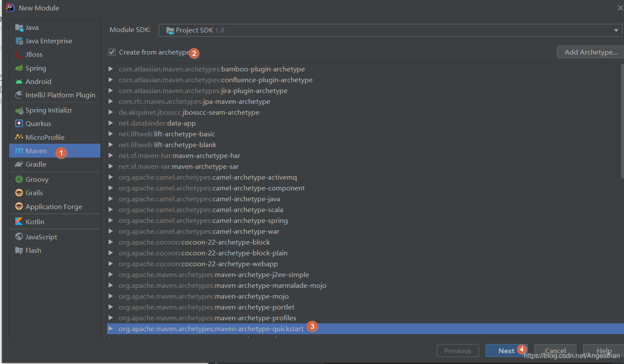This screenshot has height=364, width=624.
Task: Click the Application Forge icon
Action: (x=19, y=206)
